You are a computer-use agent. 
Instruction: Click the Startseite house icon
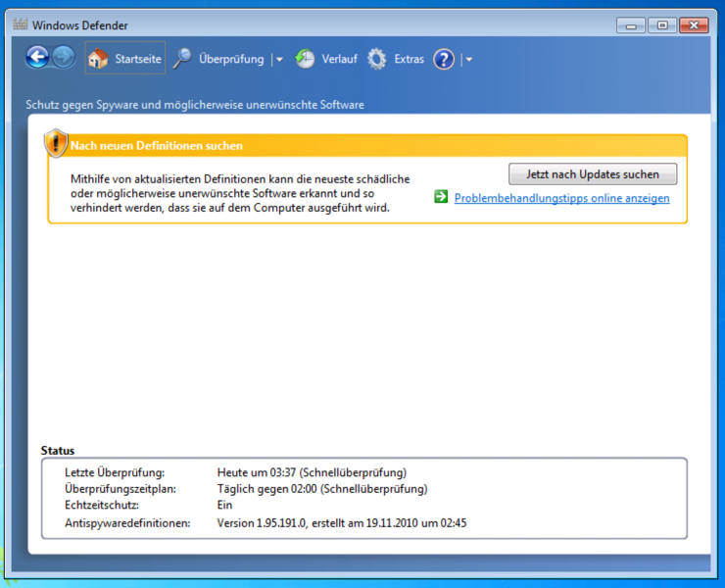click(98, 59)
